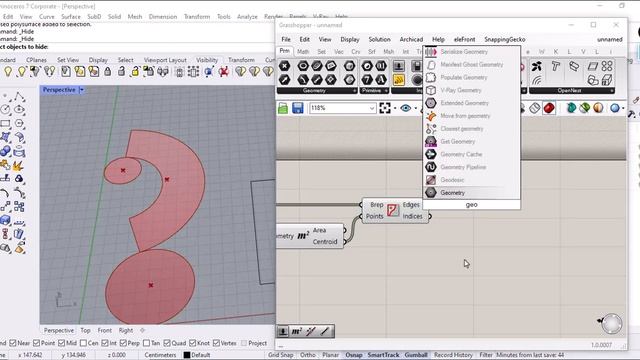Switch to the Top viewport tab
Viewport: 640px width, 360px height.
(x=85, y=330)
